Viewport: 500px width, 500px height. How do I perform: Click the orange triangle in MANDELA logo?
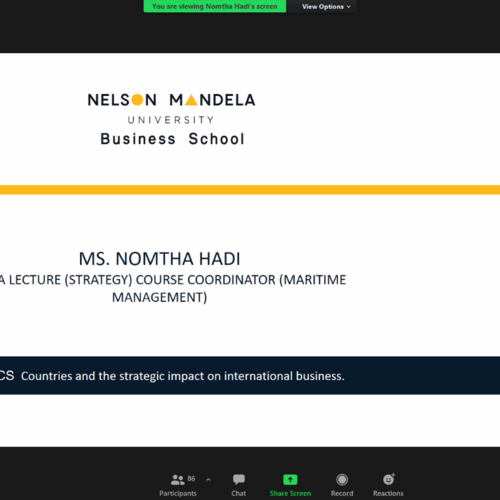coord(191,100)
